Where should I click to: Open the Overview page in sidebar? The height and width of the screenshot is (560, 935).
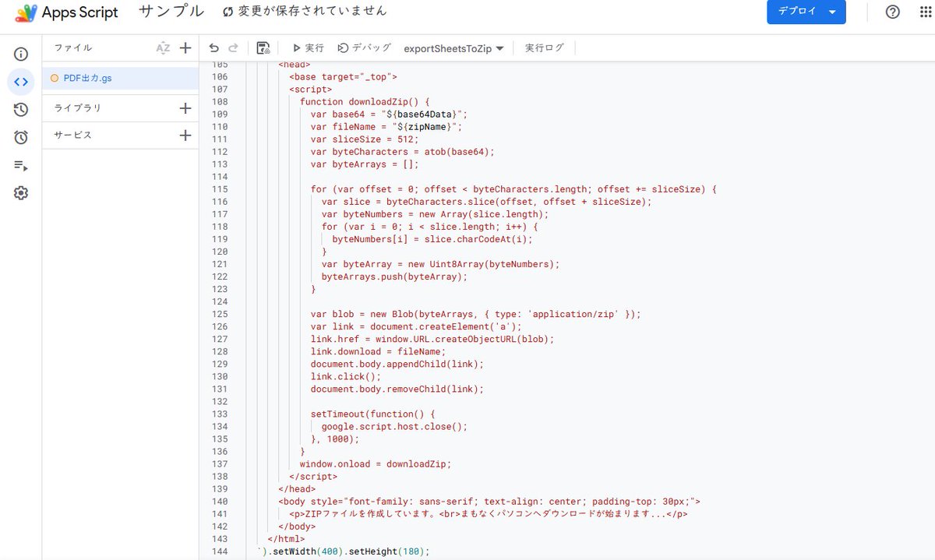(x=21, y=55)
